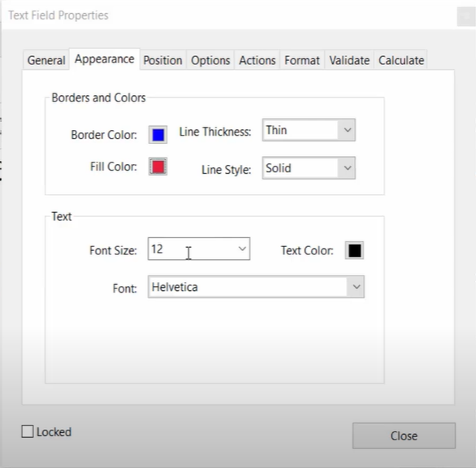Image resolution: width=476 pixels, height=468 pixels.
Task: Switch to the General tab
Action: click(46, 60)
